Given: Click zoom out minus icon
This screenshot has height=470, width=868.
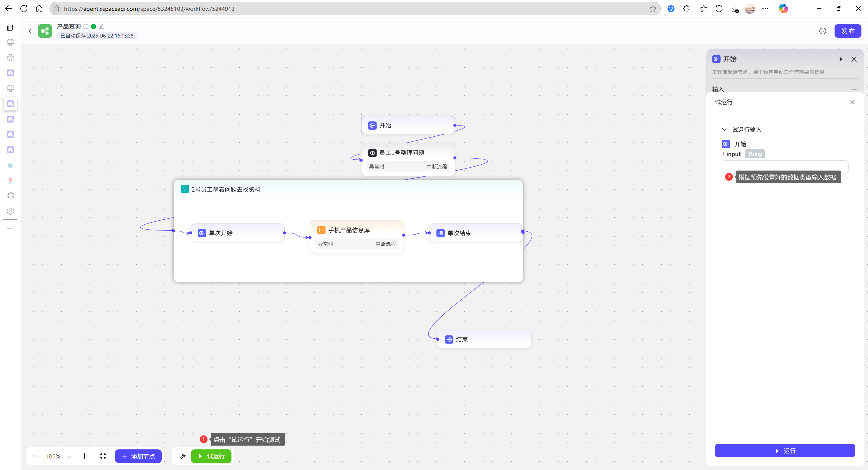Looking at the screenshot, I should pyautogui.click(x=35, y=456).
